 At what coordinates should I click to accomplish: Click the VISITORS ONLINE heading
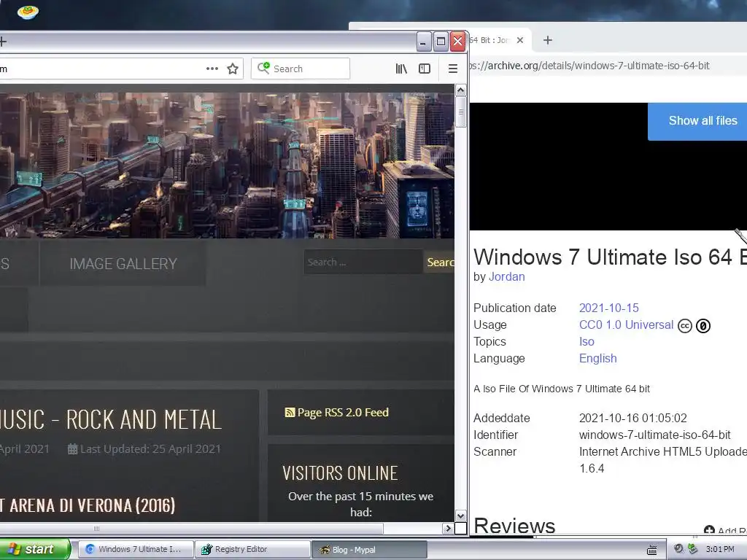(340, 473)
